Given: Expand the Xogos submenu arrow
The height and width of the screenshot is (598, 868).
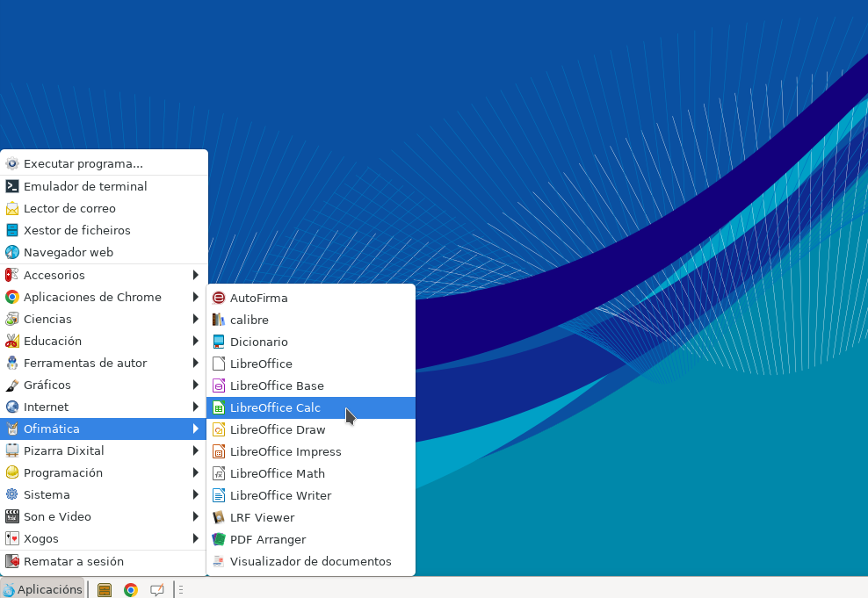Looking at the screenshot, I should 195,538.
